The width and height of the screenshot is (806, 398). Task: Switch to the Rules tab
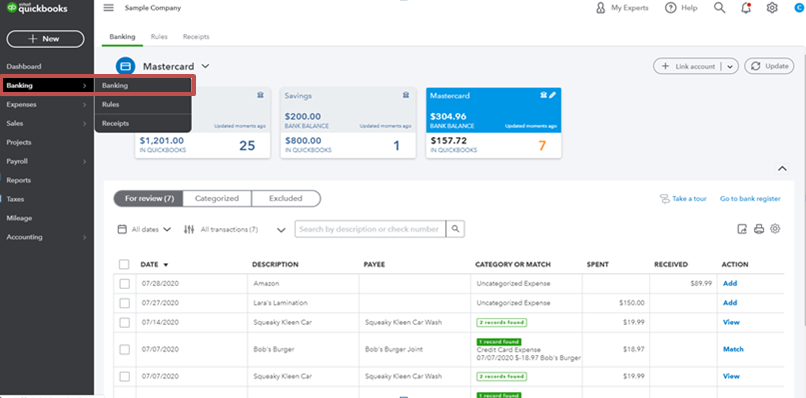pos(159,37)
